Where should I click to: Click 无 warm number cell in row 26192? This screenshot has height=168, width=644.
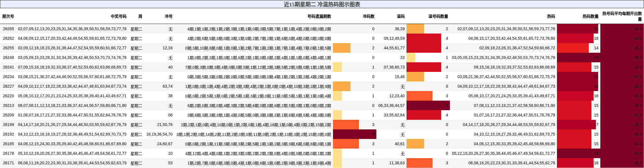coord(403,134)
